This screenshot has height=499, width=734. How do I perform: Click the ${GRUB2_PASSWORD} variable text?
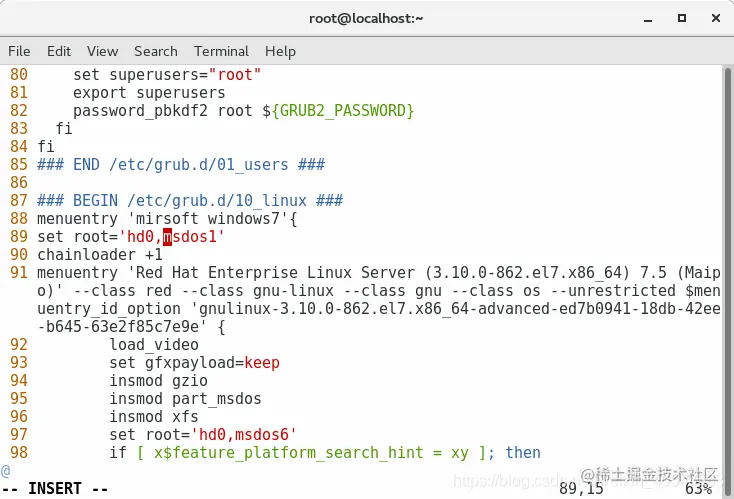pyautogui.click(x=338, y=111)
